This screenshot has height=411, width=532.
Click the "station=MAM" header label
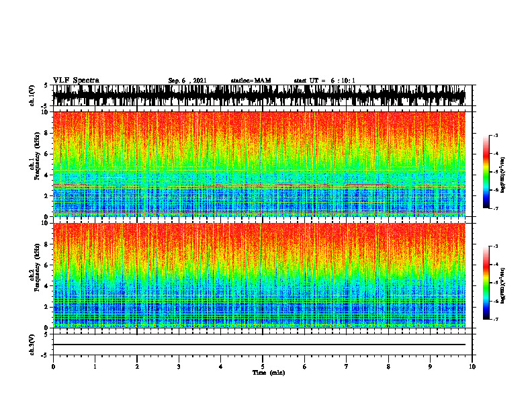click(251, 81)
